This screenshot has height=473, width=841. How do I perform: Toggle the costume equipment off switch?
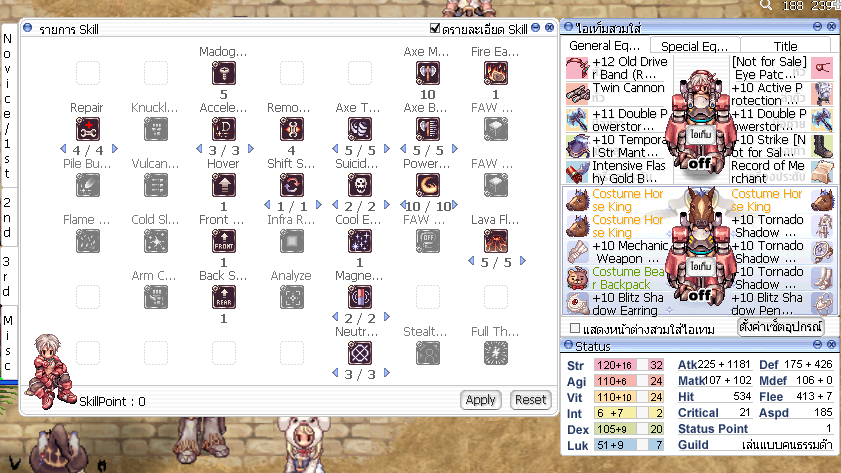tap(699, 295)
